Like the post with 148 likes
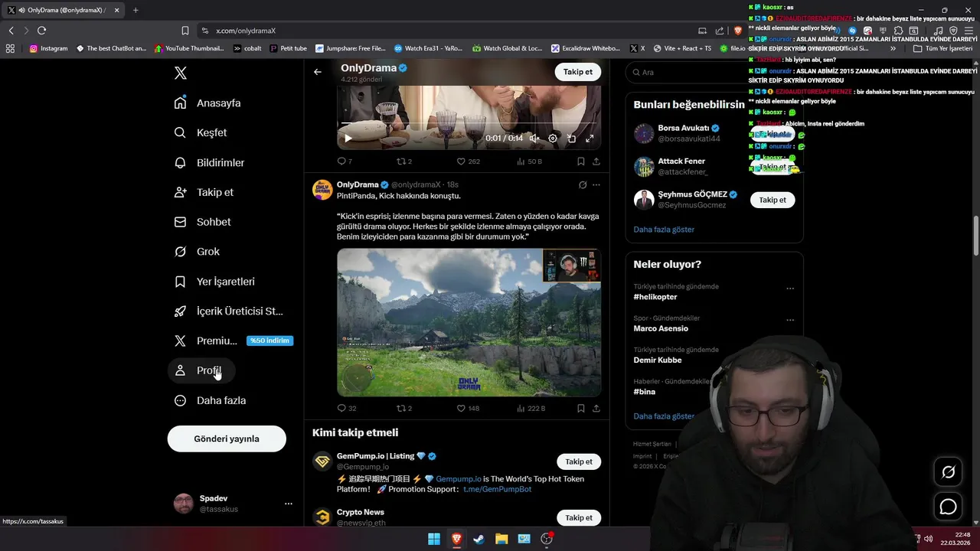Screen dimensions: 980x551 (468, 409)
